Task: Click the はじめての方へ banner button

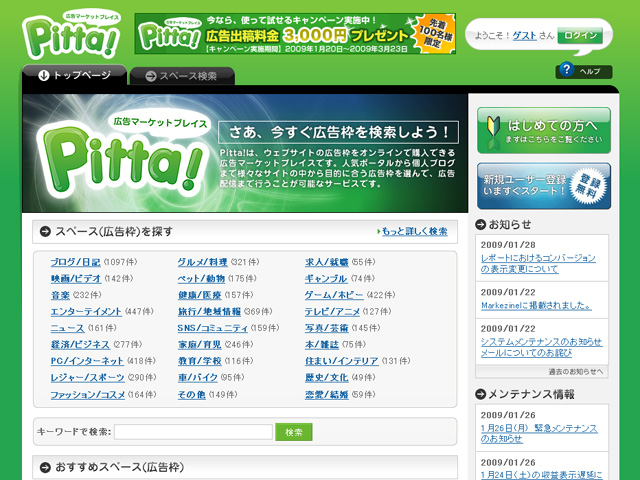Action: coord(544,130)
